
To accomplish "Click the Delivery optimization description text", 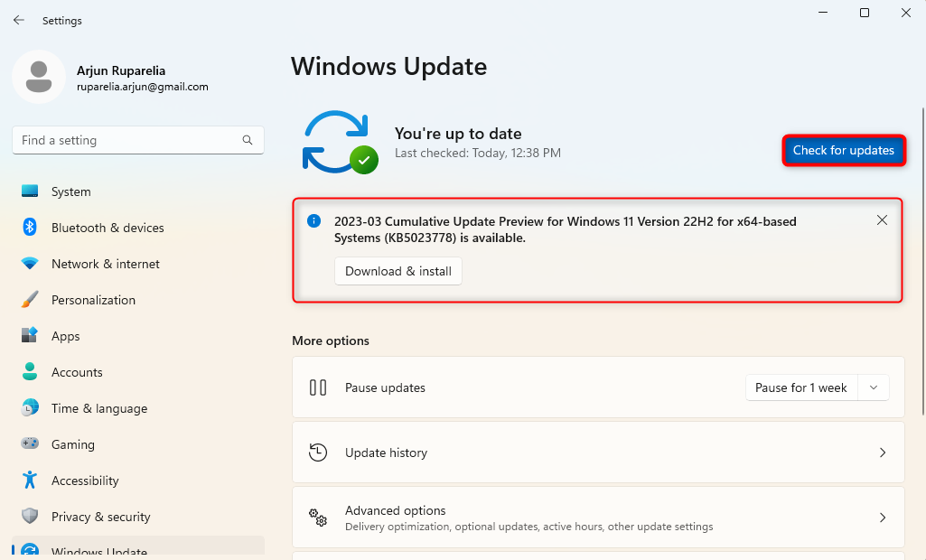I will pos(529,527).
